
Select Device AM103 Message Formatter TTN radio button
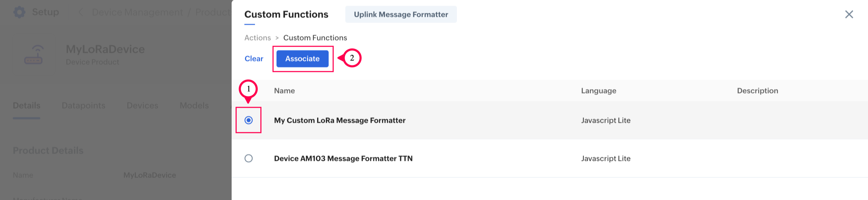tap(249, 158)
